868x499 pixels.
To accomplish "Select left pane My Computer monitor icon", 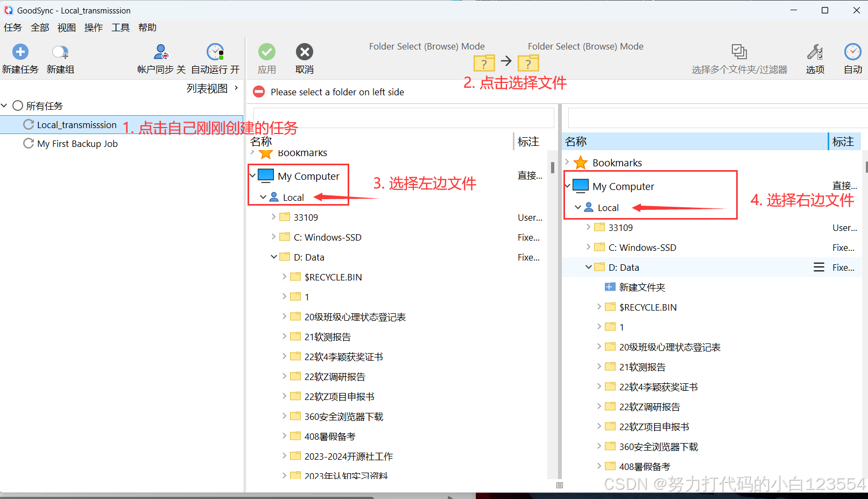I will click(266, 175).
